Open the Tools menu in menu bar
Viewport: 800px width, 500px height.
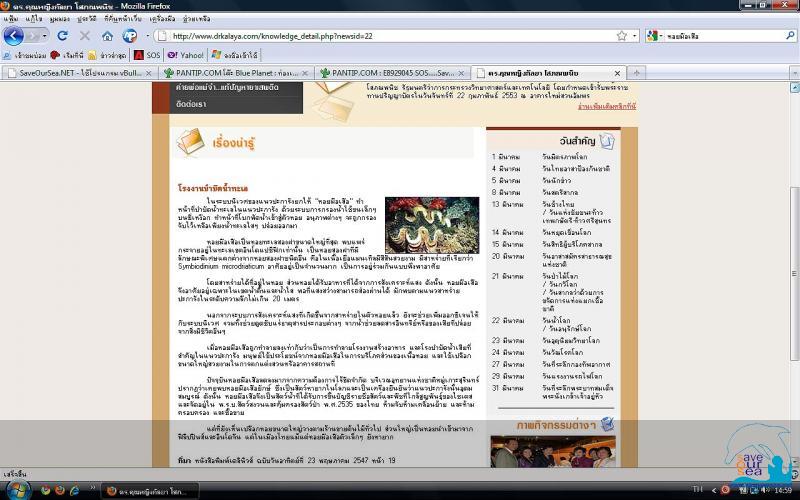pos(162,18)
